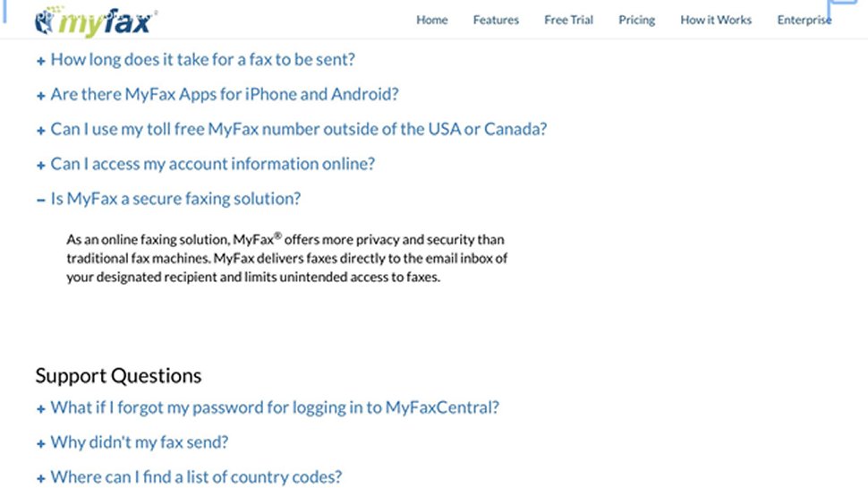Expand 'How long does it take for a fax to be sent?'
The height and width of the screenshot is (488, 868).
(x=202, y=59)
